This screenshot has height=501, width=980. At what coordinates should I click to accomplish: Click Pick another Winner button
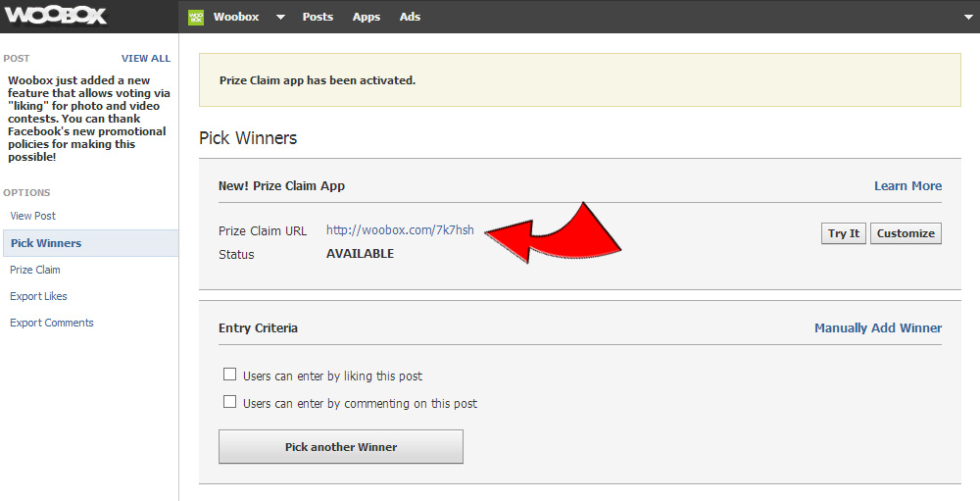(x=341, y=446)
